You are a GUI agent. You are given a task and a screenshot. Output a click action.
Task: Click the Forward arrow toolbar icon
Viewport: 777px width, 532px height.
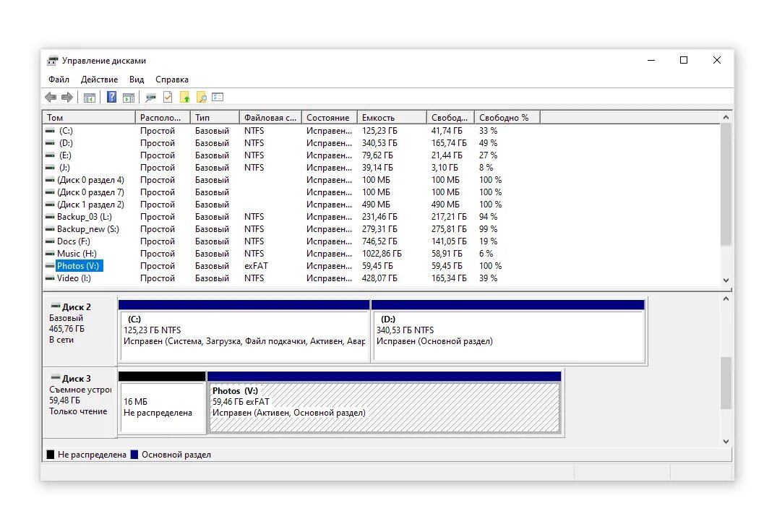coord(67,97)
